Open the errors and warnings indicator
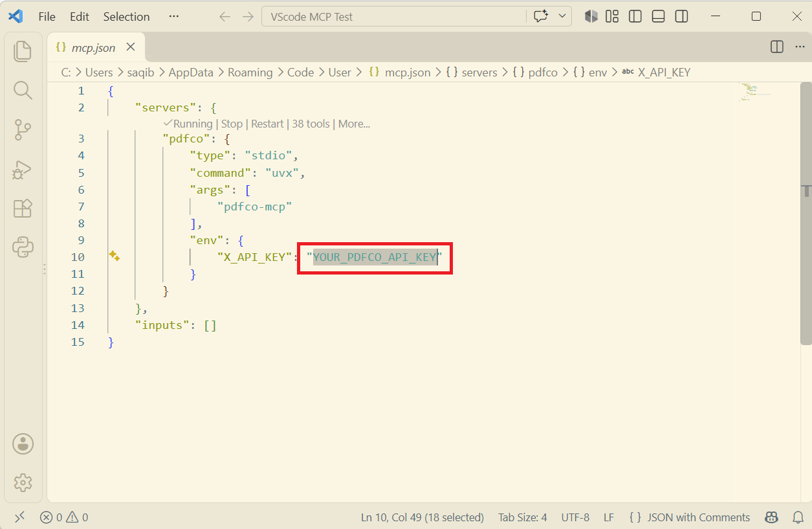The height and width of the screenshot is (529, 812). click(64, 517)
